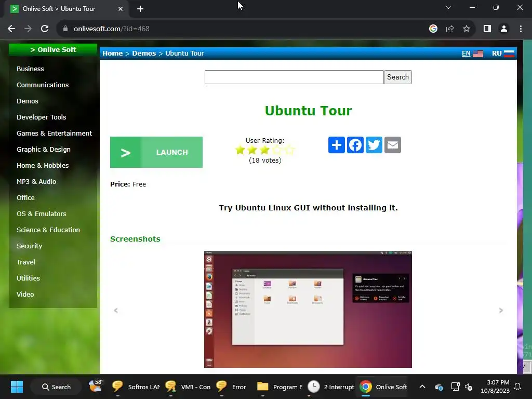Image resolution: width=532 pixels, height=399 pixels.
Task: Open the tab search chevron
Action: tap(448, 7)
